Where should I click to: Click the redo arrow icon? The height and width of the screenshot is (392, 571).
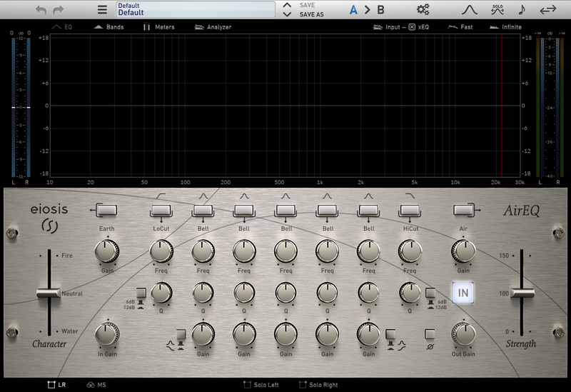(59, 10)
